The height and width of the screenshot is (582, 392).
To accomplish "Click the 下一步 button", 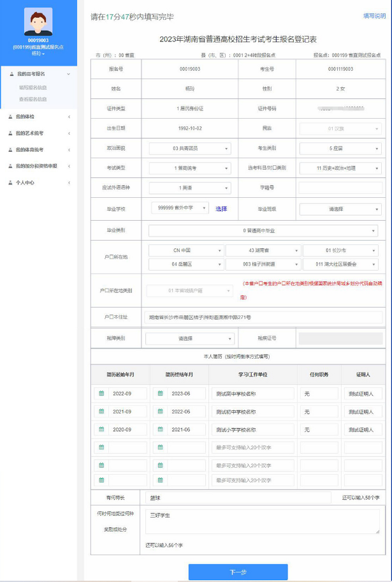I will click(238, 572).
